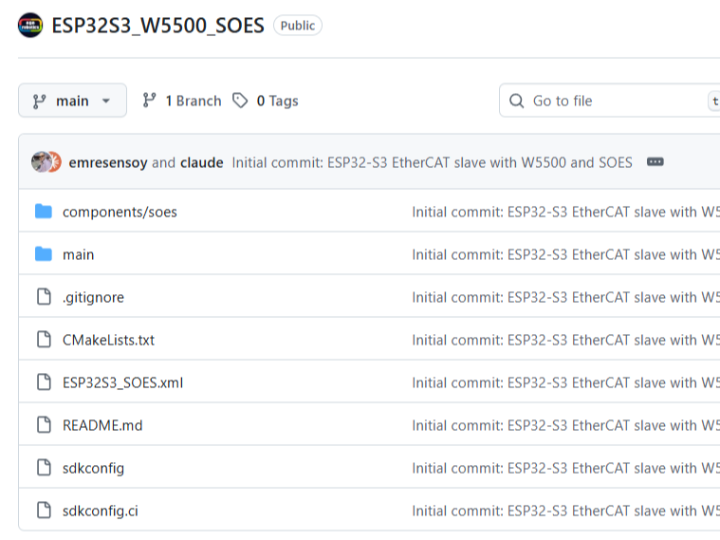720x540 pixels.
Task: Click the repository owner avatar icon
Action: point(31,25)
